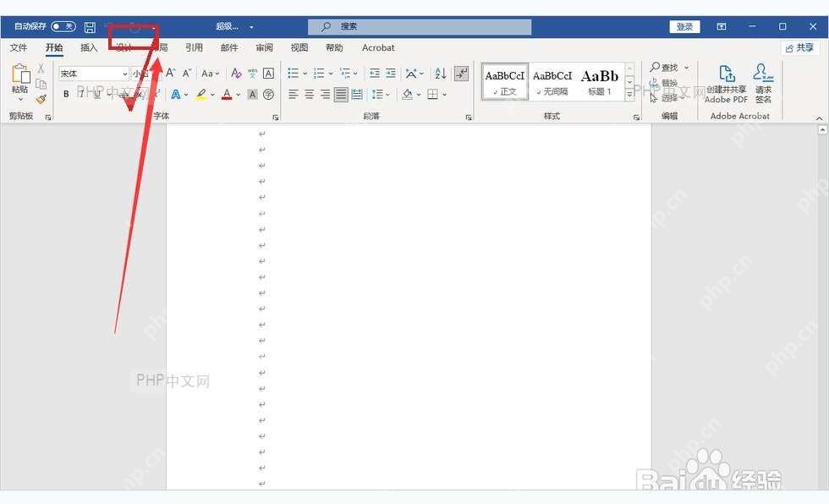
Task: Switch to the 插入 tab
Action: pyautogui.click(x=89, y=47)
